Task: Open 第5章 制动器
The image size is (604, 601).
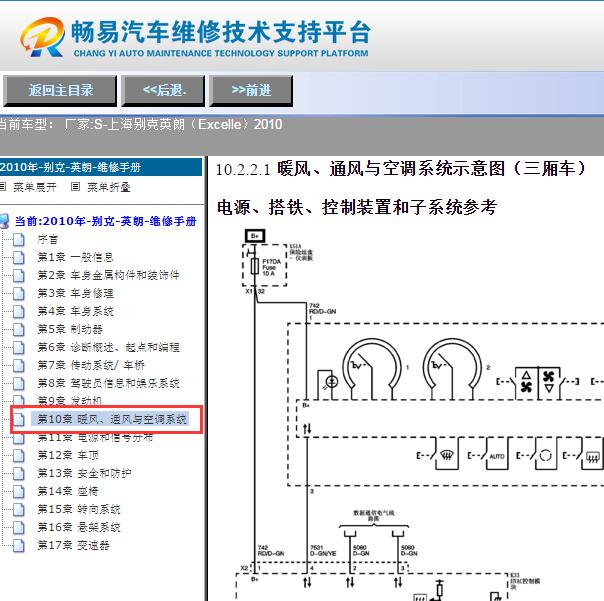Action: 70,329
